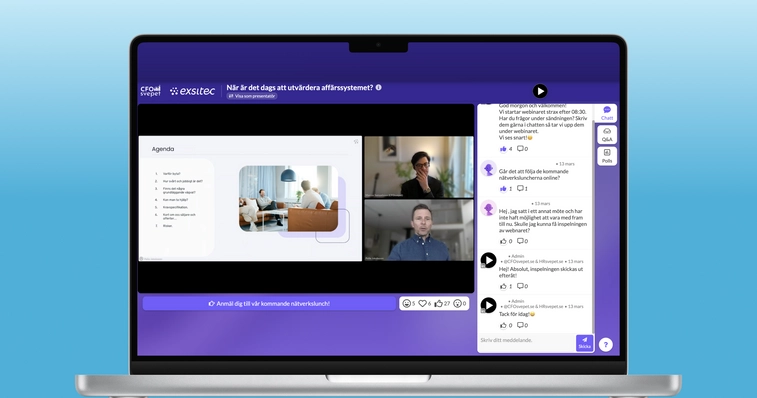Open the Chatt tab
757x398 pixels.
[607, 113]
